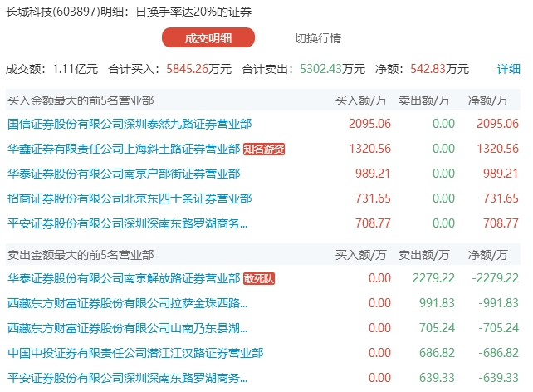Viewport: 533px width, 392px height.
Task: Open the 详细 link
Action: pyautogui.click(x=509, y=69)
